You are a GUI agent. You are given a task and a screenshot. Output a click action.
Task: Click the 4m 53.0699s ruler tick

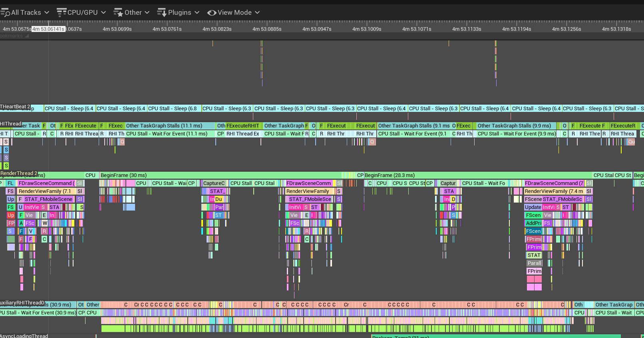(x=117, y=29)
